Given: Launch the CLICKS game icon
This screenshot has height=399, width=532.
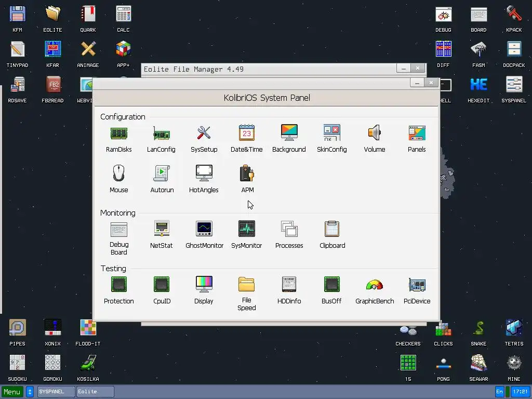Looking at the screenshot, I should (x=444, y=328).
